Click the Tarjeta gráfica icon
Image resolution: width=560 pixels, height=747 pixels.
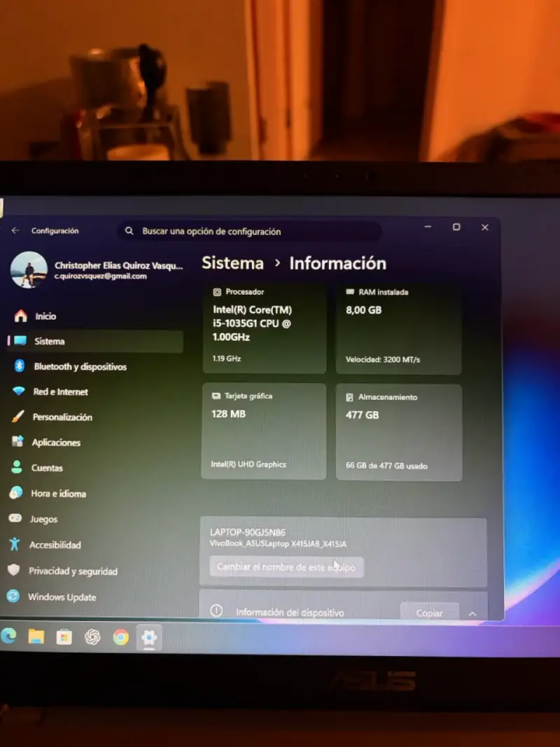(216, 396)
